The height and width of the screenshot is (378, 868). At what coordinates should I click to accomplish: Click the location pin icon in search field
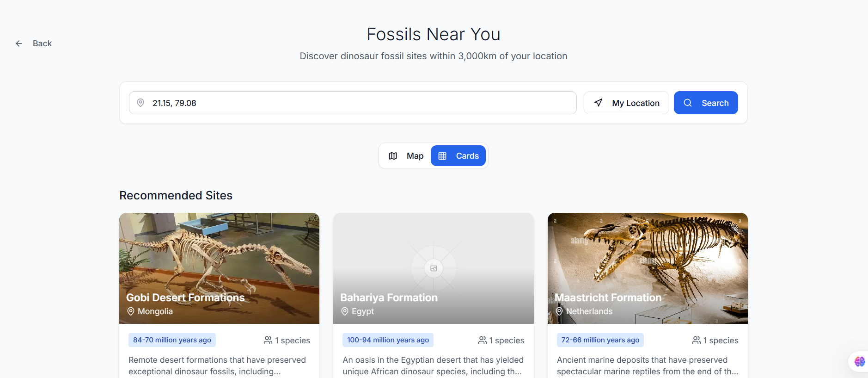pyautogui.click(x=141, y=103)
